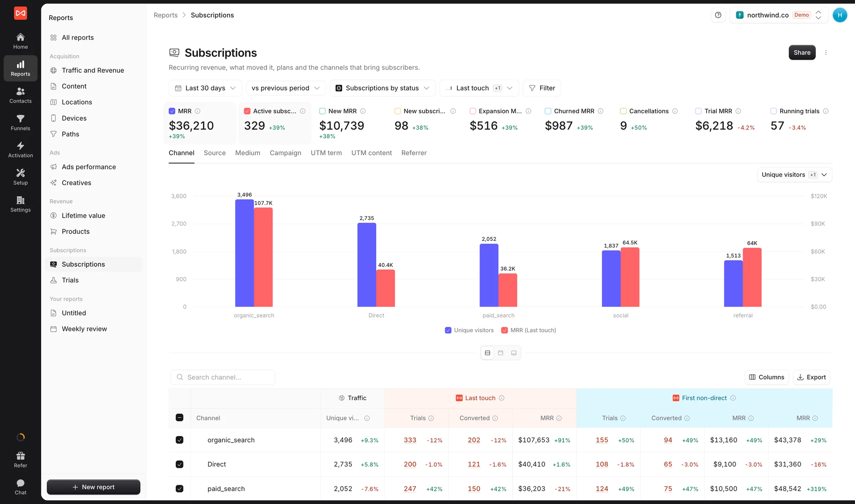Open the Last touch attribution dropdown

pyautogui.click(x=479, y=88)
